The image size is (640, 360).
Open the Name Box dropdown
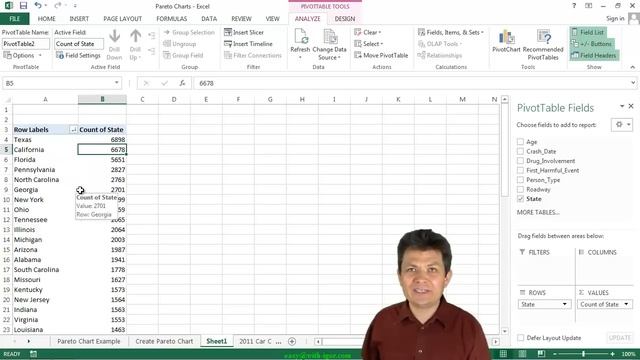pos(116,83)
